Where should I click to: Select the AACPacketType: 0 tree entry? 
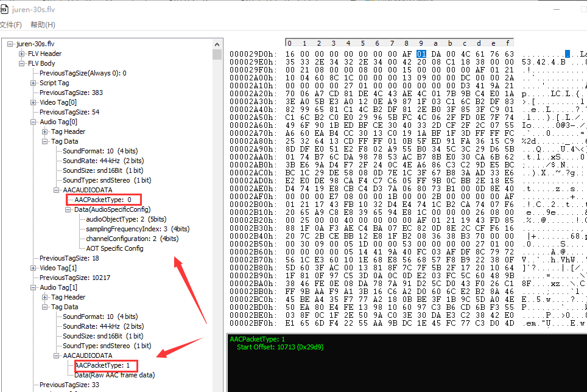(102, 200)
